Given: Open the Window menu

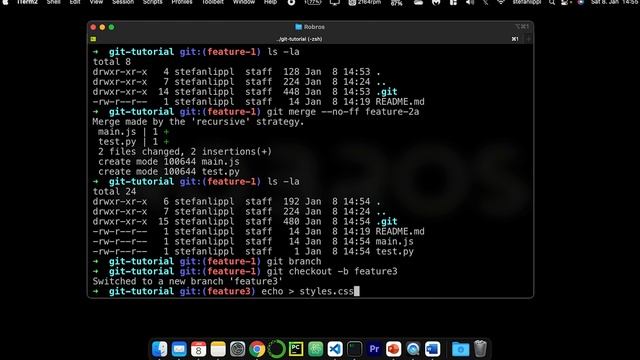Looking at the screenshot, I should click(244, 2).
